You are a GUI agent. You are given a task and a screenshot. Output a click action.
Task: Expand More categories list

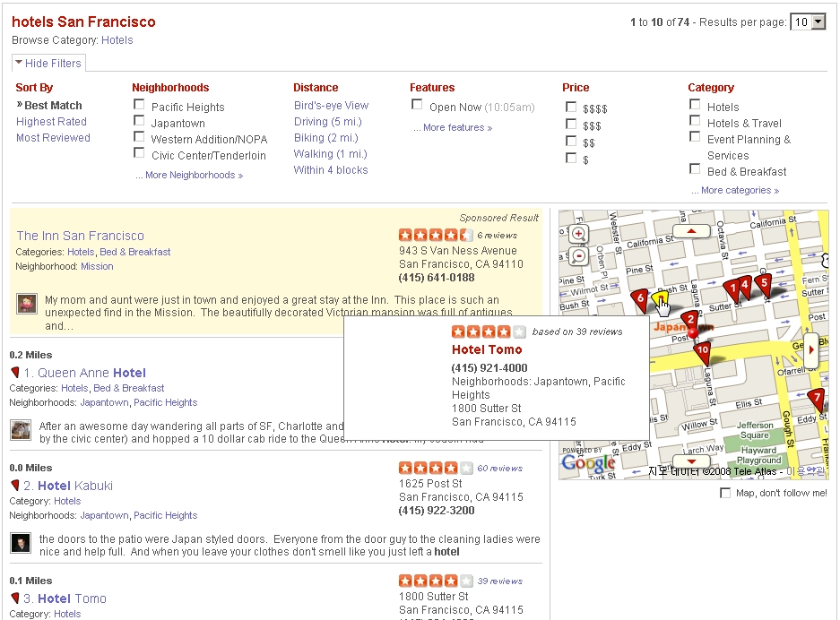tap(735, 190)
